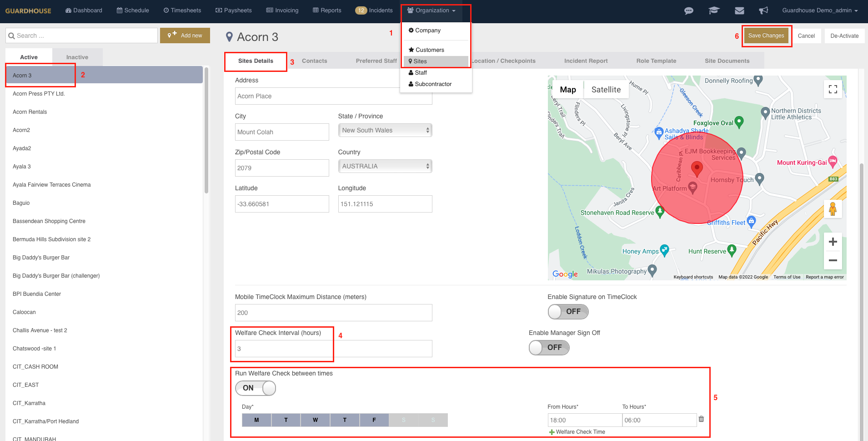The width and height of the screenshot is (868, 441).
Task: Click the Griffiths Fleet map pin
Action: (x=751, y=221)
